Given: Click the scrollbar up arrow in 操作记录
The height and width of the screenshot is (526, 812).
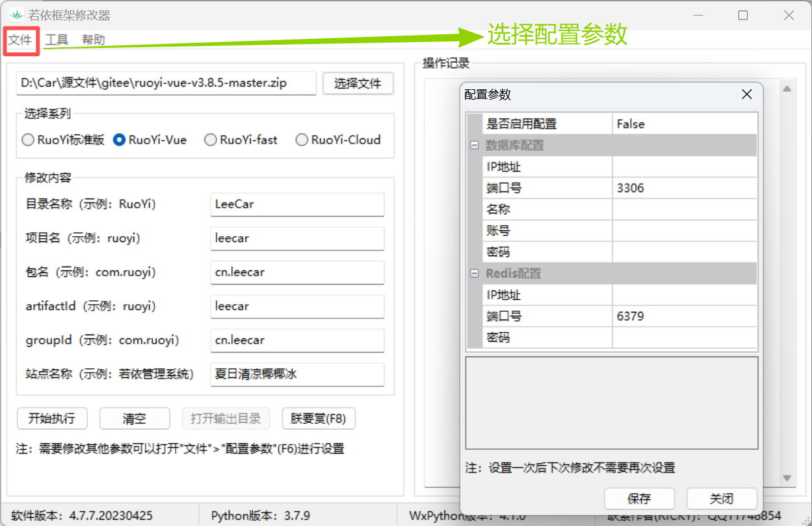Looking at the screenshot, I should click(x=787, y=89).
